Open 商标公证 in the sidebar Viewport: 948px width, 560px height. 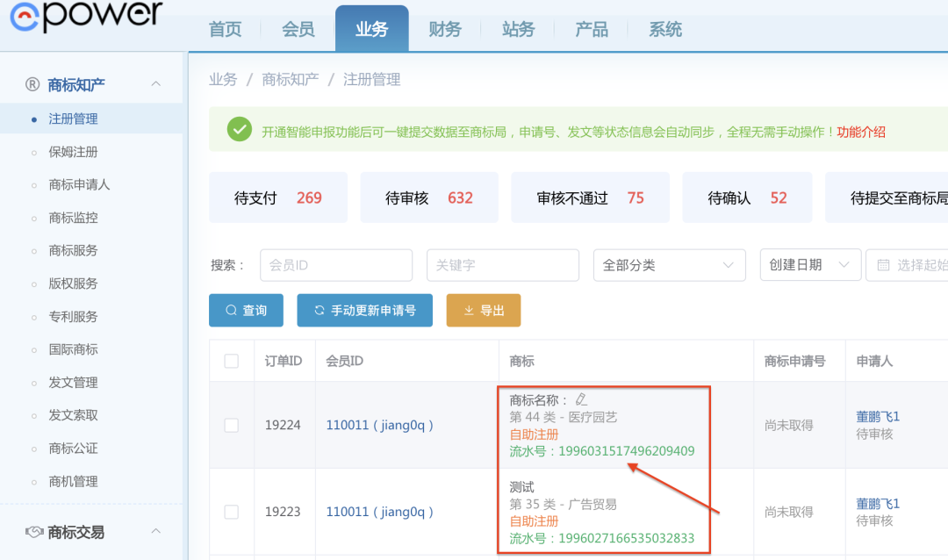pyautogui.click(x=73, y=449)
